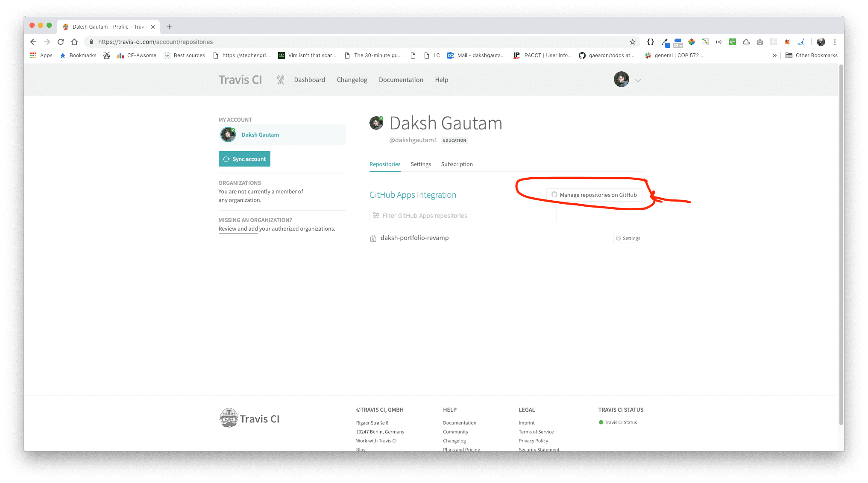Click the user avatar in Travis header
The image size is (868, 483).
pyautogui.click(x=622, y=79)
